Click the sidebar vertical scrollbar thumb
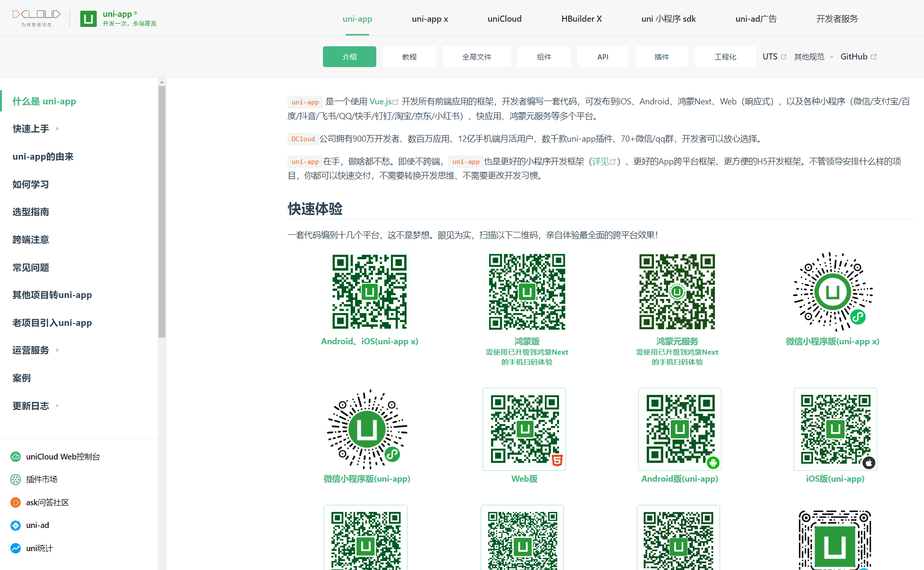 pos(162,212)
